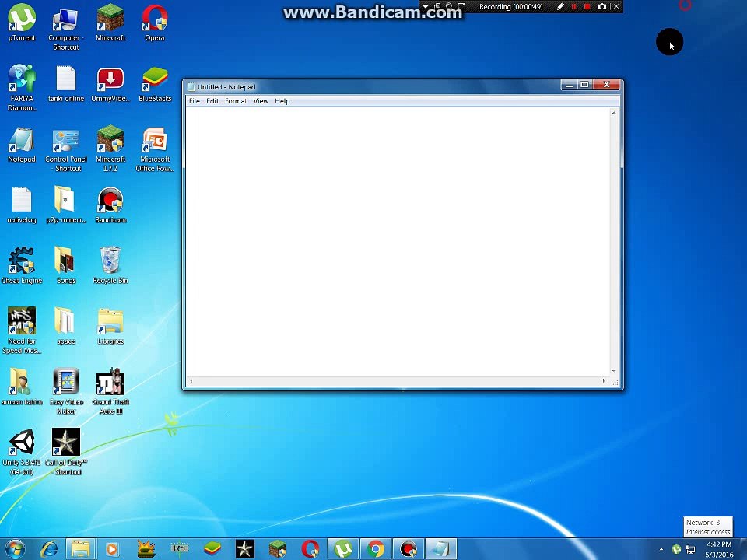Select the Easy Video Maker icon
Image resolution: width=747 pixels, height=560 pixels.
(x=65, y=391)
